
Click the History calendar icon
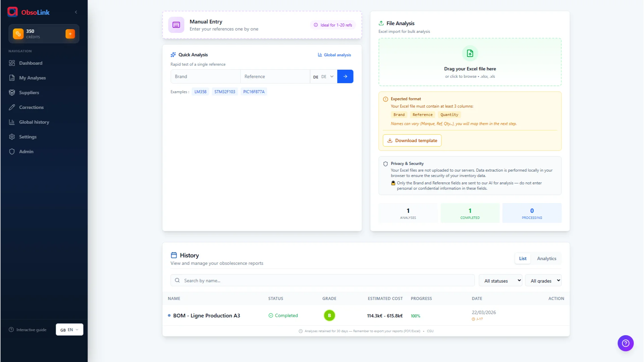pyautogui.click(x=174, y=255)
